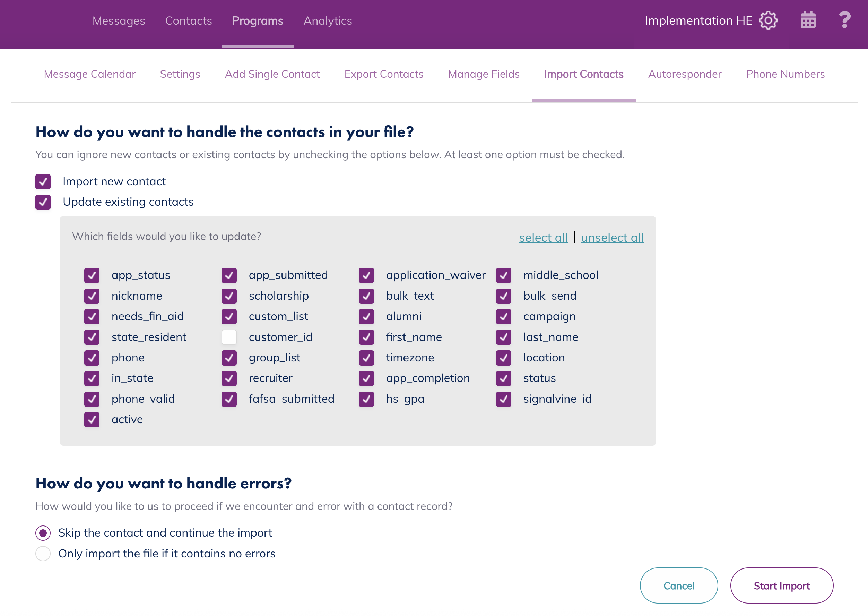Open the settings gear icon
The width and height of the screenshot is (868, 616).
[x=768, y=20]
